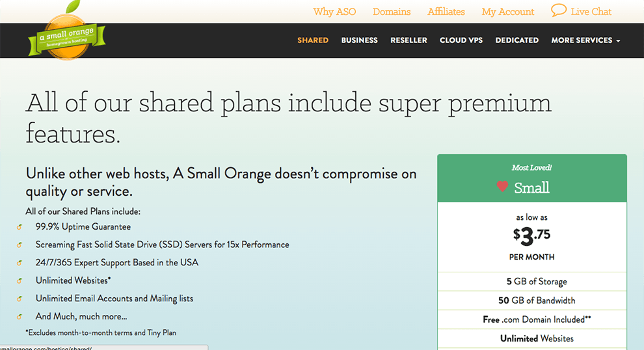The image size is (644, 350).
Task: Open the Dedicated menu item
Action: 517,40
